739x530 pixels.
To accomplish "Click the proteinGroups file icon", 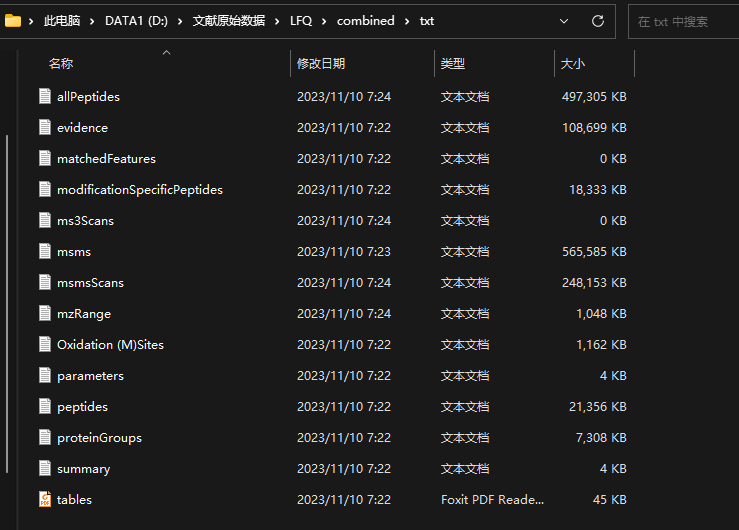I will 44,437.
